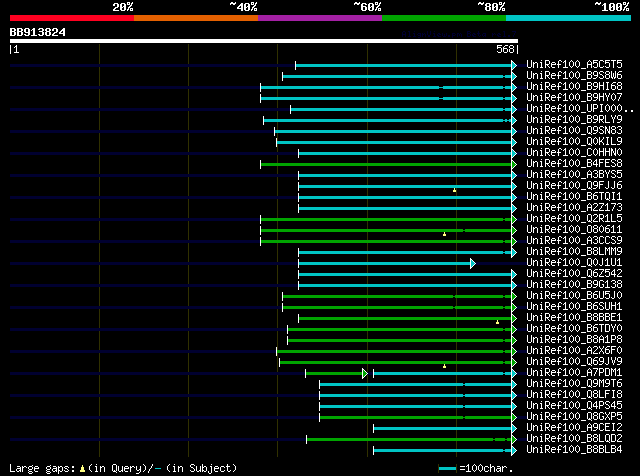The height and width of the screenshot is (476, 640).
Task: Click the BB913824 query name label
Action: (x=38, y=32)
